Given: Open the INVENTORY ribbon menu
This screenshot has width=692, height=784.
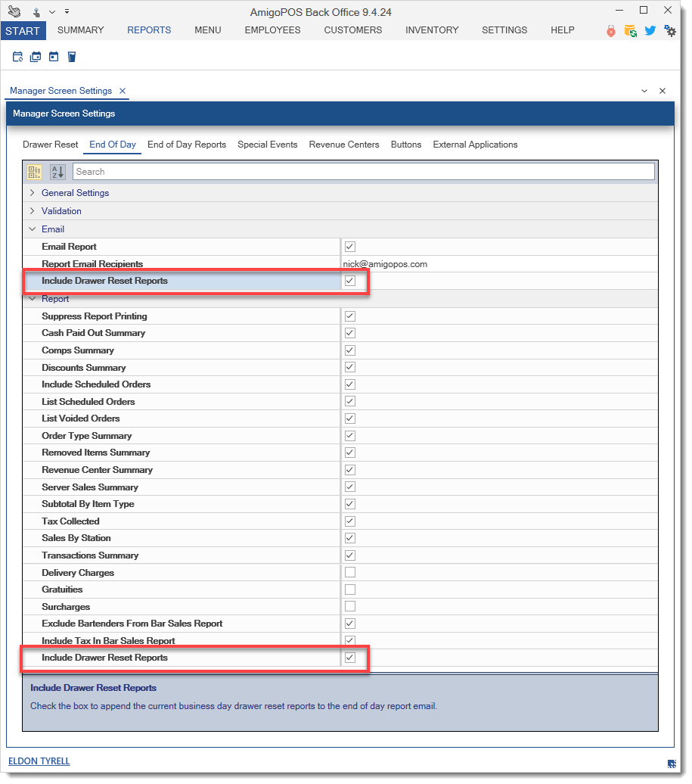Looking at the screenshot, I should point(432,30).
